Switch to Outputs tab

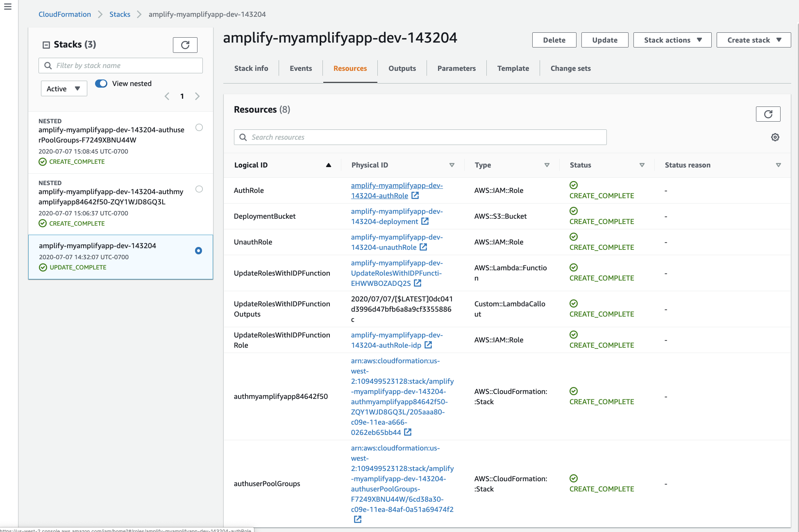[x=402, y=68]
